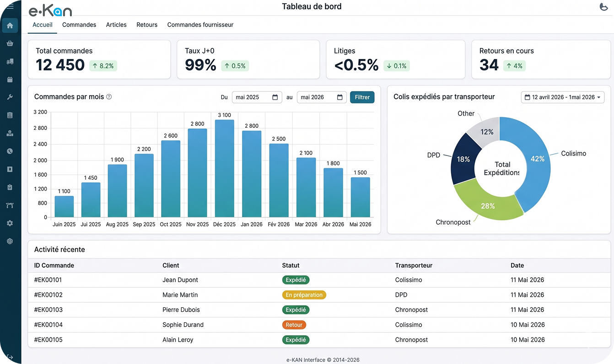Click the e-Kan logo
The image size is (614, 364).
(50, 11)
